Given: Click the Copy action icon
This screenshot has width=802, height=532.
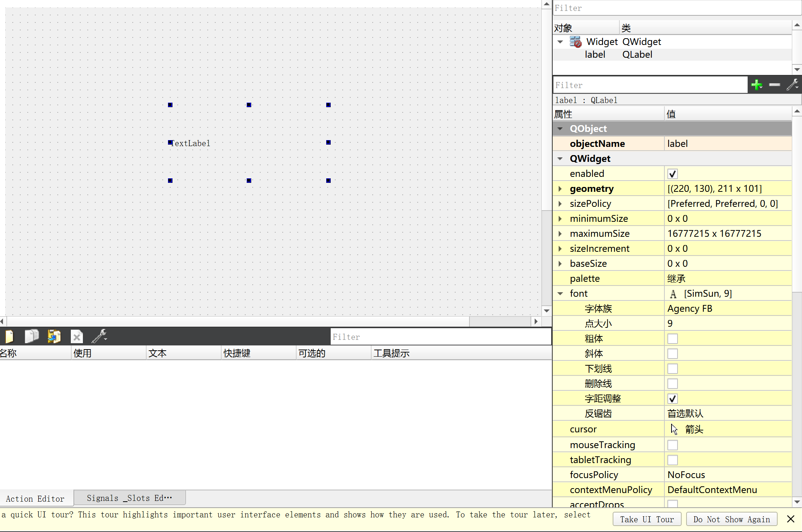Looking at the screenshot, I should click(31, 336).
